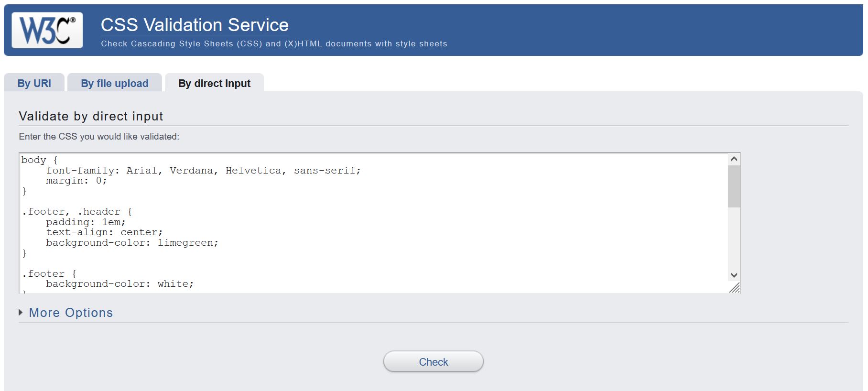868x391 pixels.
Task: Select the By direct input tab
Action: coord(214,83)
